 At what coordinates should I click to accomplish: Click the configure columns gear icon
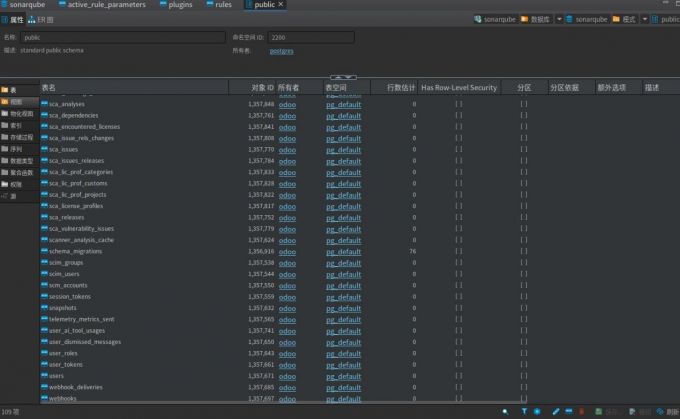(537, 411)
